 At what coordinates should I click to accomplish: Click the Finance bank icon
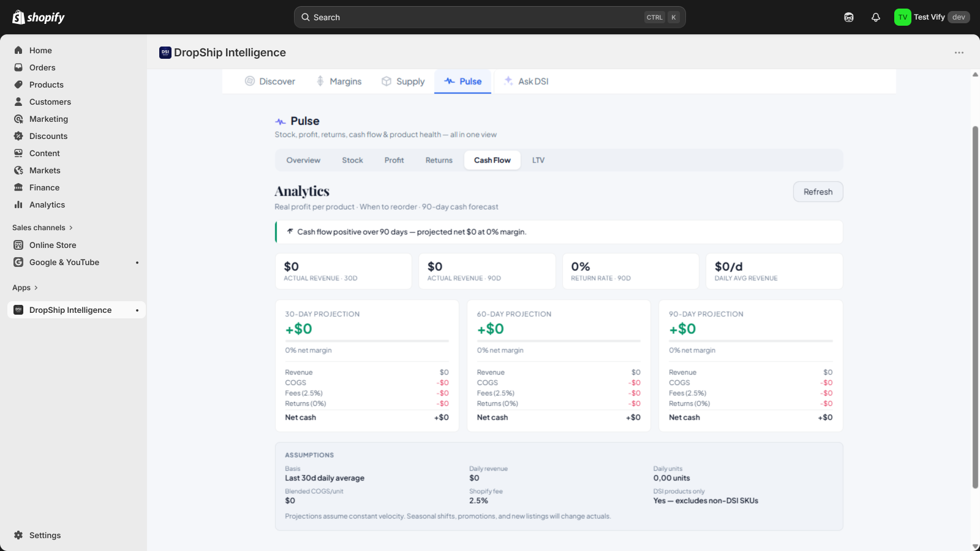pyautogui.click(x=18, y=187)
